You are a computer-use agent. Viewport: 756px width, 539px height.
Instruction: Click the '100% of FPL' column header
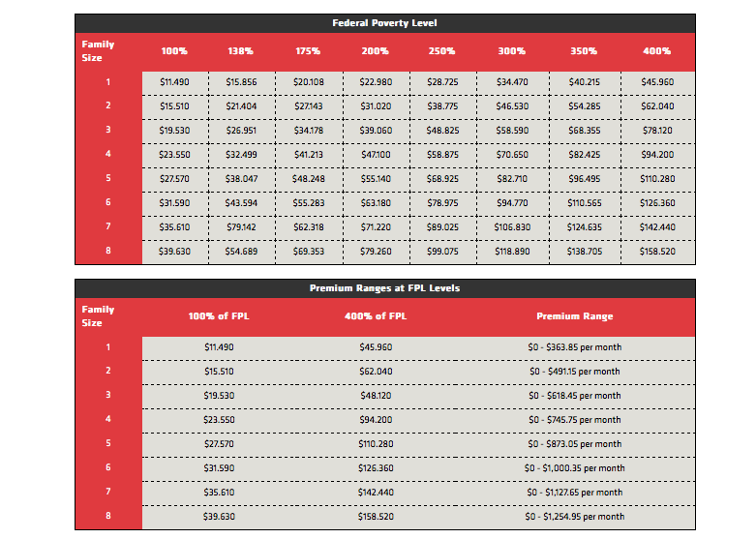click(219, 316)
